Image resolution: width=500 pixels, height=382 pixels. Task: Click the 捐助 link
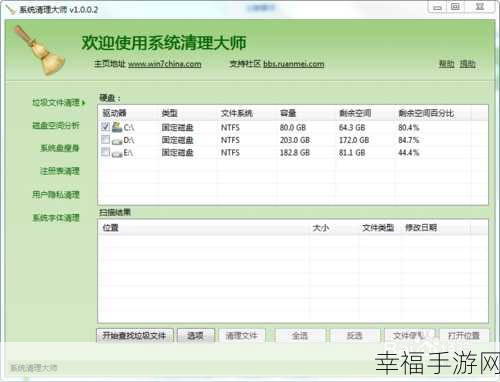(x=468, y=63)
